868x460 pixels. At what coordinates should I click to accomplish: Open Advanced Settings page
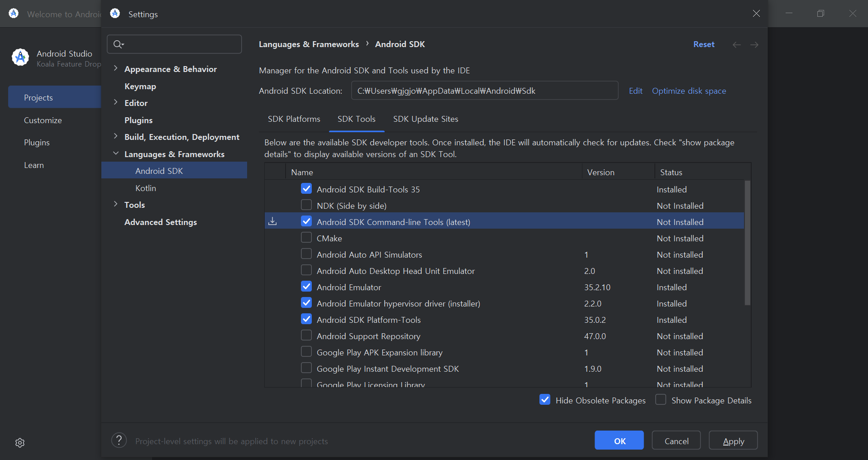pos(161,222)
